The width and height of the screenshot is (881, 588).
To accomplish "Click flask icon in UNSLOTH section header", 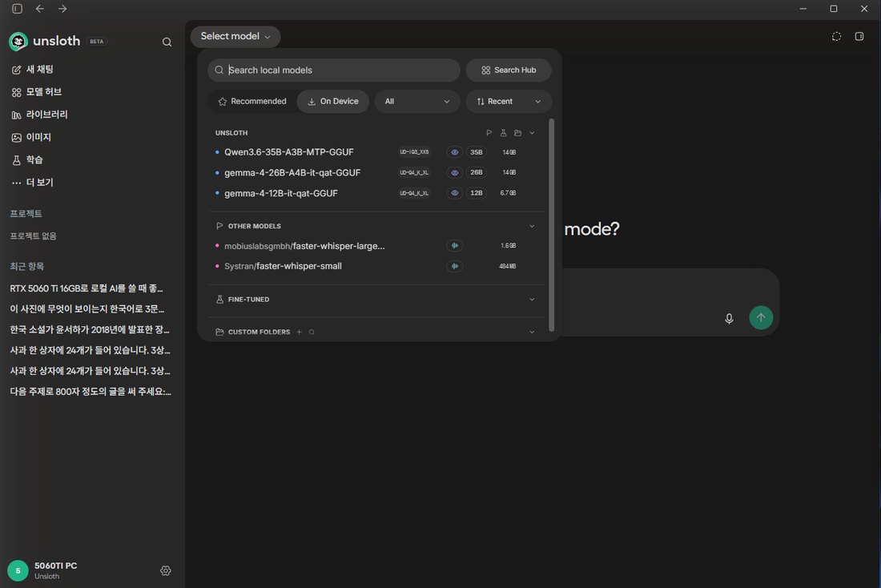I will point(504,133).
